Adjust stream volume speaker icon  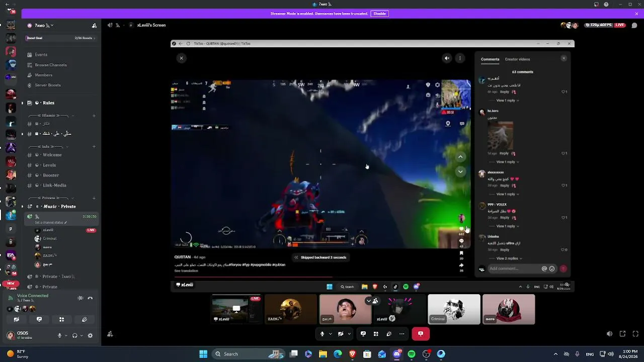click(x=610, y=334)
